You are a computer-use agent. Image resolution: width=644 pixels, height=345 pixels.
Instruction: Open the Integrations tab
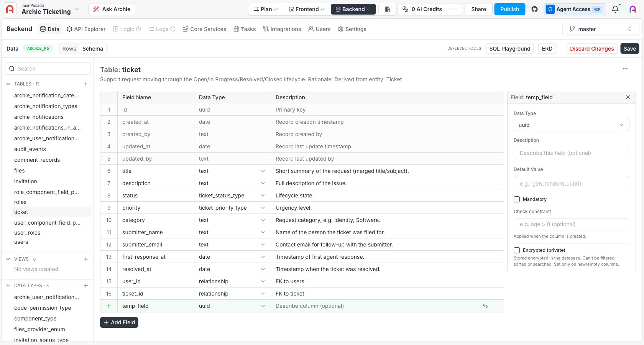pos(282,29)
